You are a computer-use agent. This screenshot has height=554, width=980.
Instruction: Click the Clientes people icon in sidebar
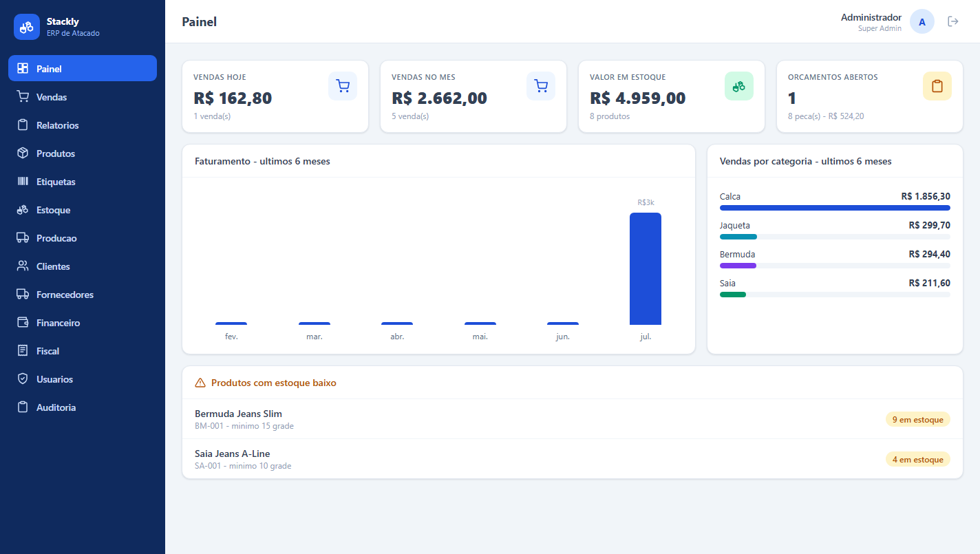pos(23,266)
